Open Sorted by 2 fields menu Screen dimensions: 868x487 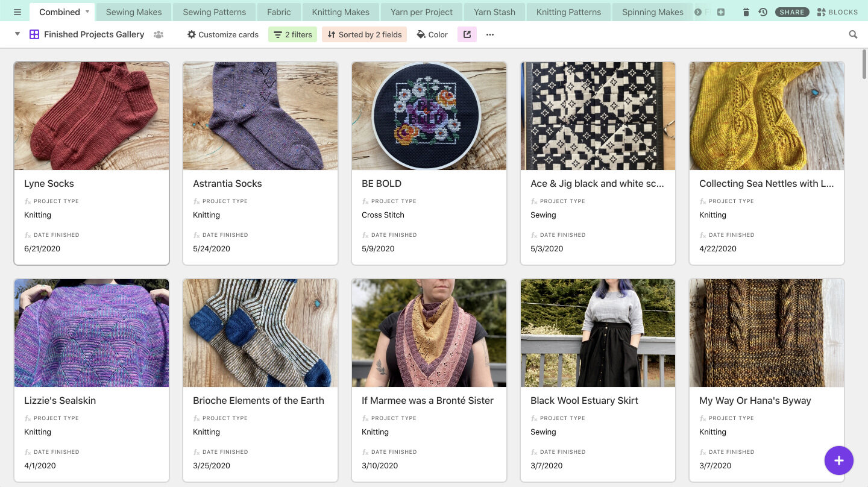(364, 34)
